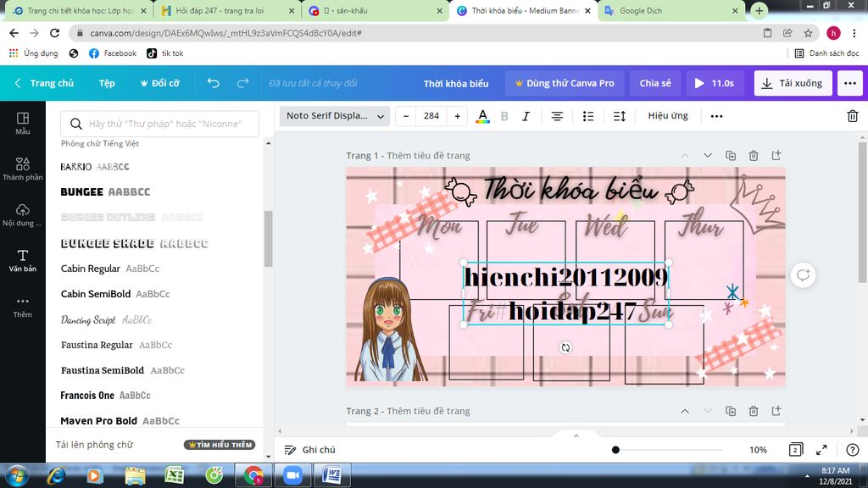This screenshot has height=488, width=868.
Task: Select the Faustina SemiBold font
Action: click(x=122, y=370)
